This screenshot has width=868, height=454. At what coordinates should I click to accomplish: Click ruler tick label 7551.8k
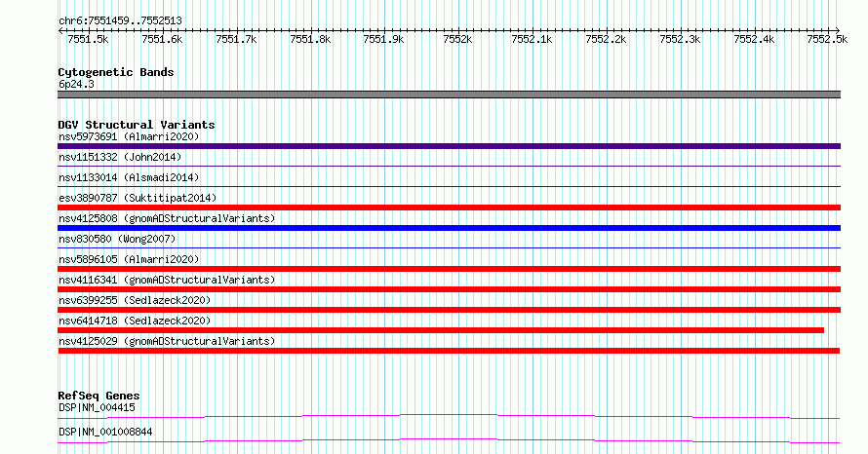coord(310,39)
